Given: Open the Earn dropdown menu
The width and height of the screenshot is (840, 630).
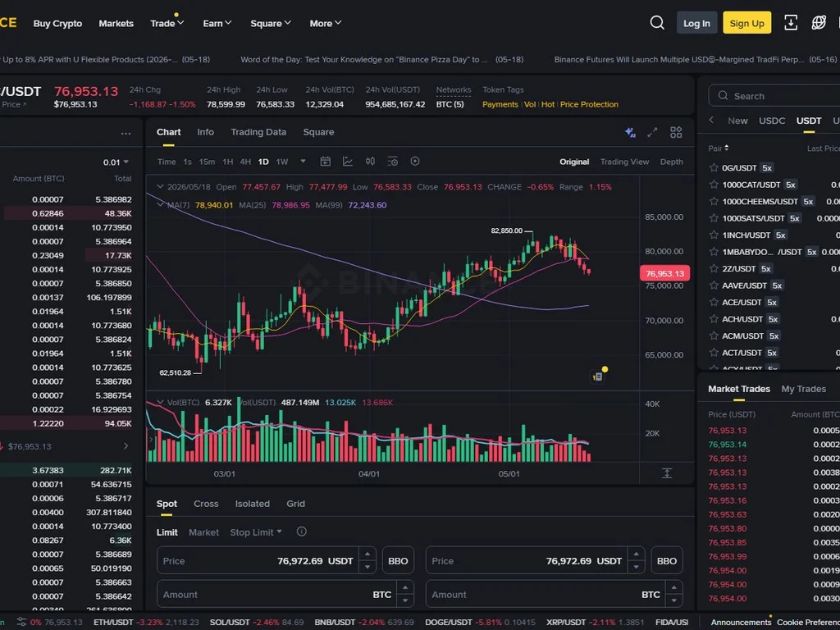Looking at the screenshot, I should [217, 23].
